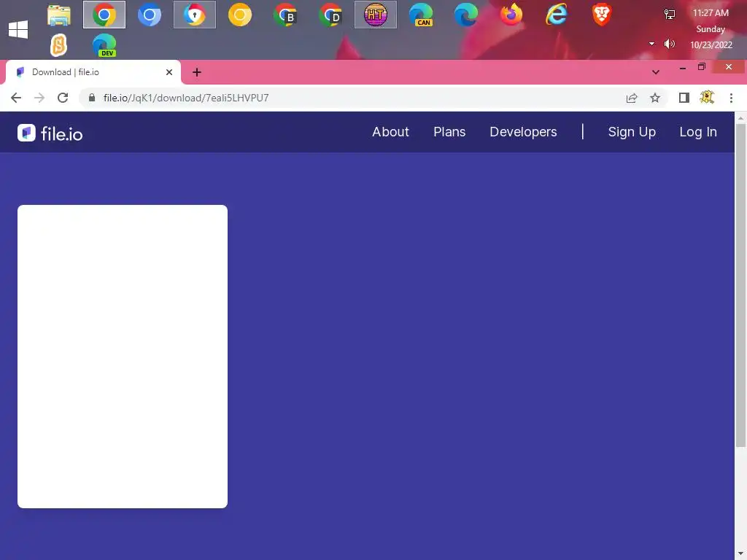The height and width of the screenshot is (560, 747).
Task: Launch Microsoft Edge browser icon
Action: (x=466, y=15)
